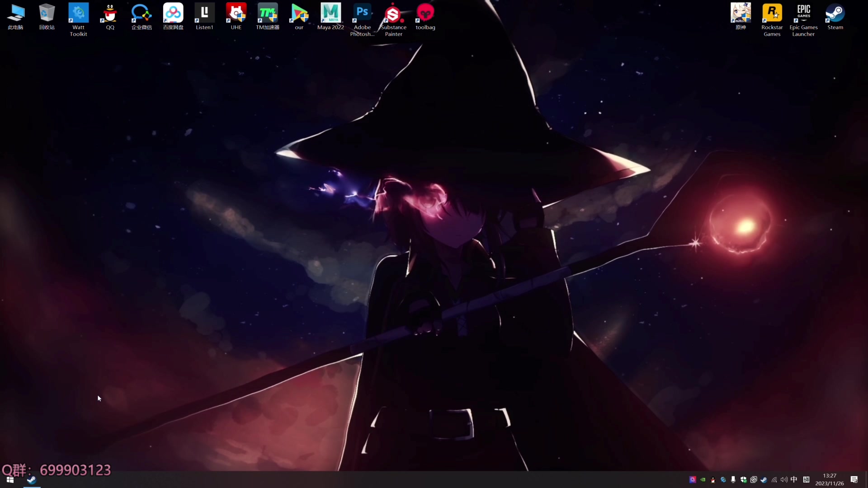868x488 pixels.
Task: Select the Listen1 desktop shortcut
Action: pyautogui.click(x=204, y=17)
